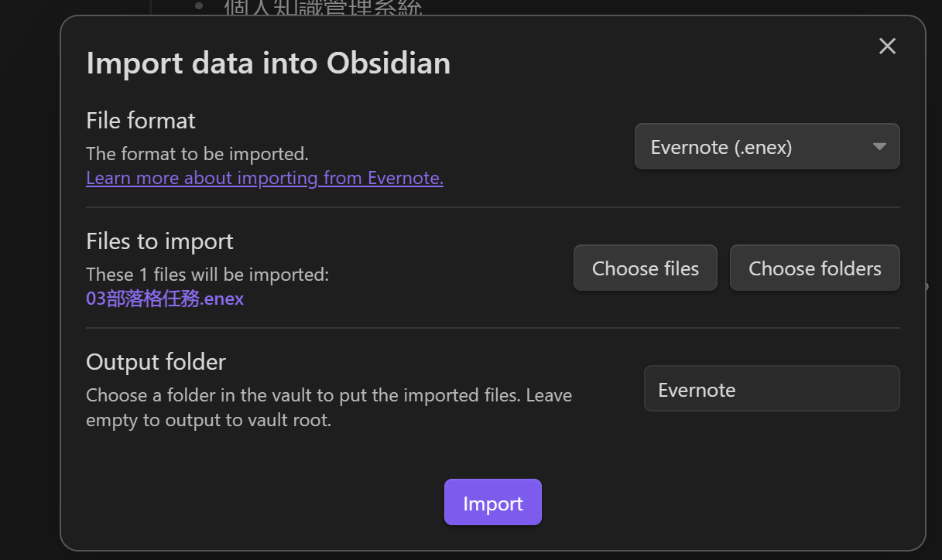
Task: Close the Import data dialog
Action: 887,46
